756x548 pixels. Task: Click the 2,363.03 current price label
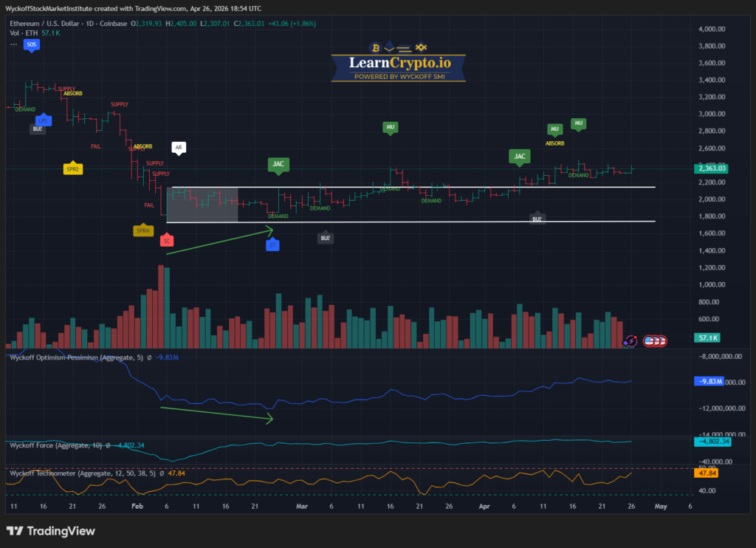pos(712,168)
